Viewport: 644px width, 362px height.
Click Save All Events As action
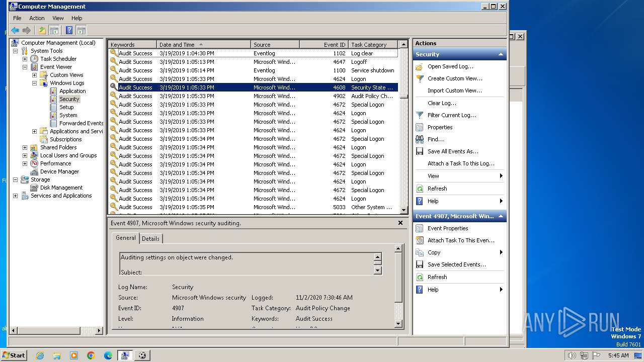(453, 151)
